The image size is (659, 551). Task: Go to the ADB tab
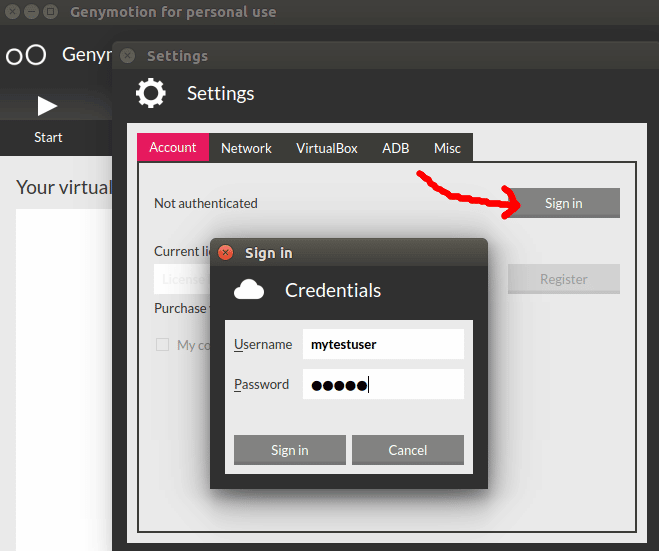[x=395, y=148]
